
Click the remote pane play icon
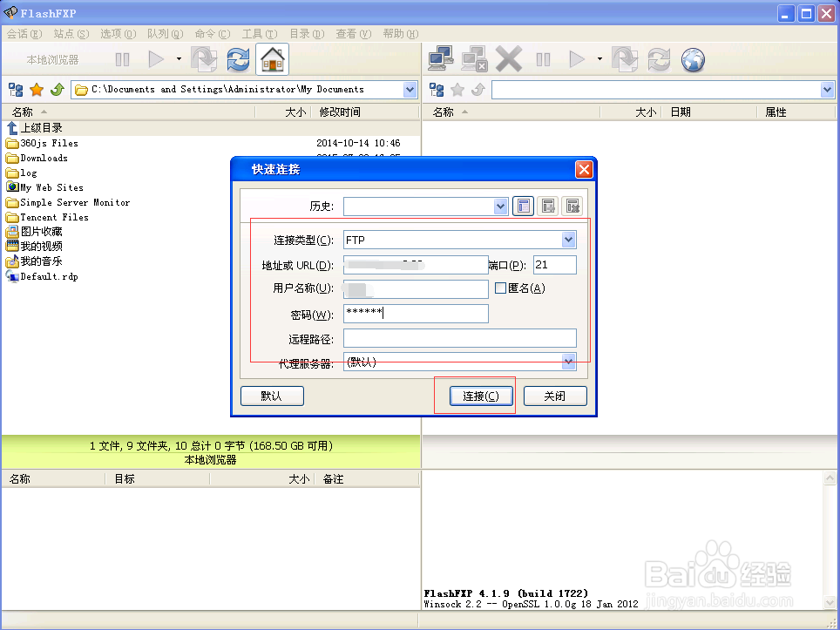(577, 59)
